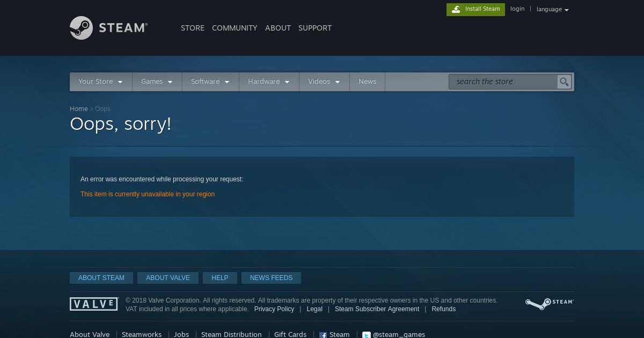Open the News tab in store nav
644x338 pixels.
(x=367, y=82)
